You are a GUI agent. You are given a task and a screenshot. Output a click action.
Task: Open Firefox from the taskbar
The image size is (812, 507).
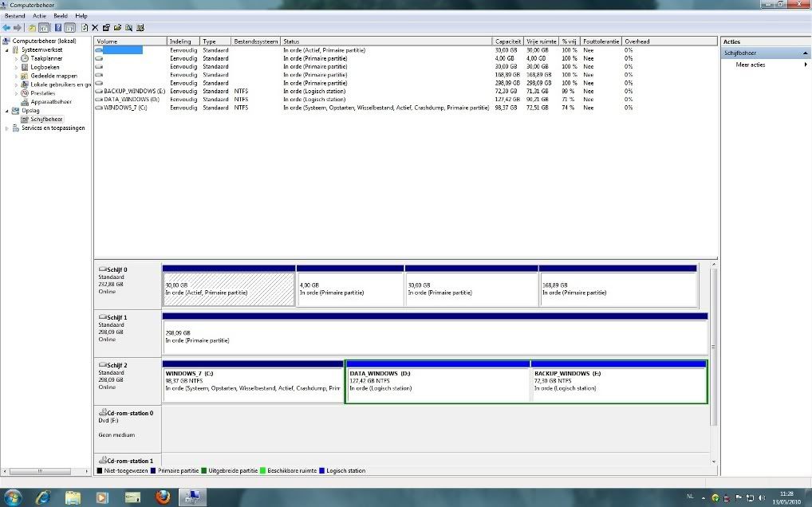tap(164, 497)
